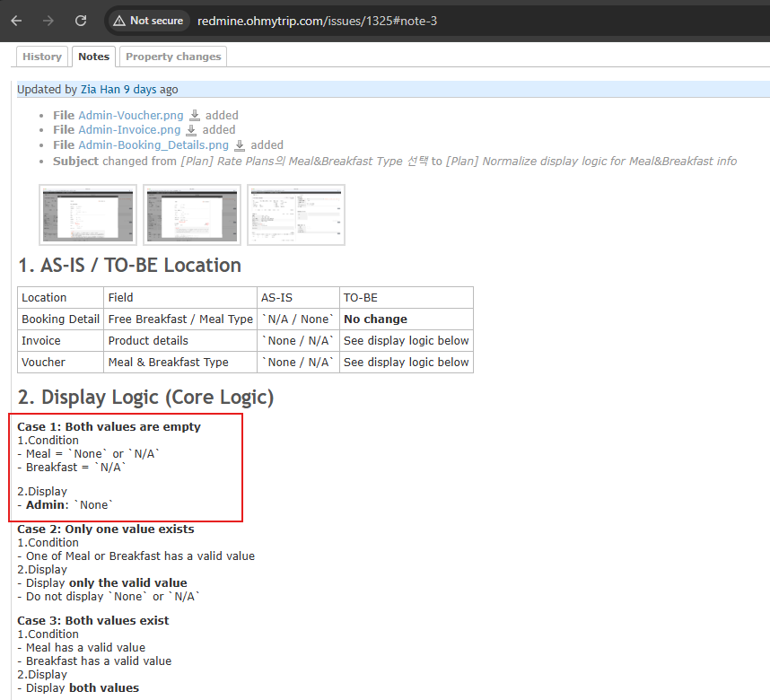Reload the current page
770x700 pixels.
[81, 21]
